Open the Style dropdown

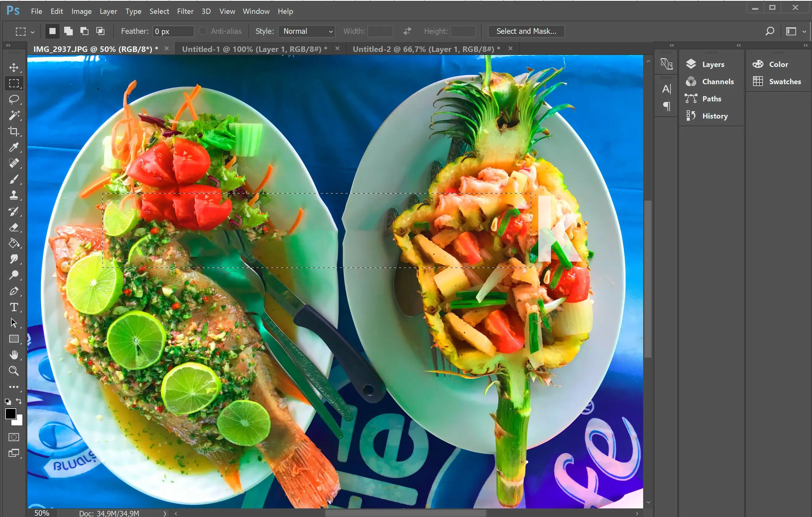tap(305, 31)
